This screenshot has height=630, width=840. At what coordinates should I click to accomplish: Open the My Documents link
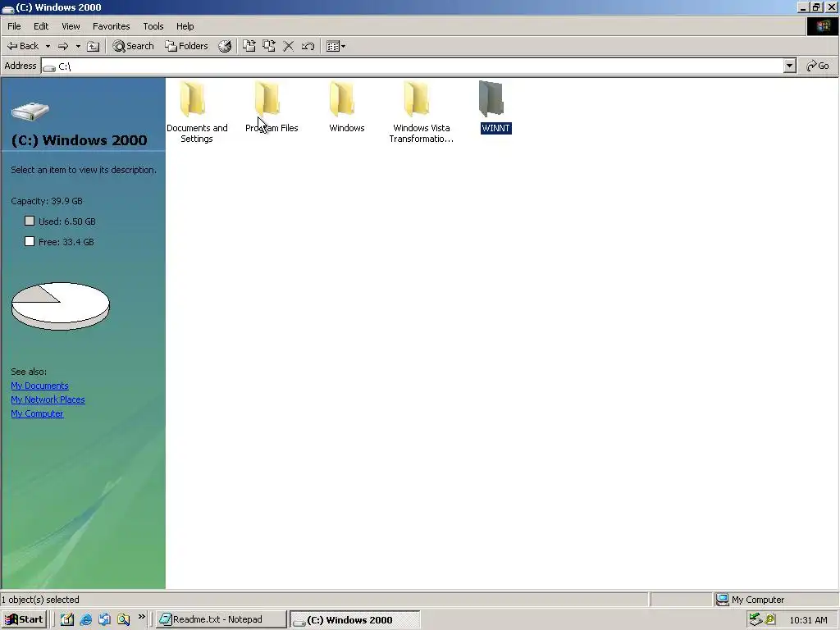tap(39, 386)
